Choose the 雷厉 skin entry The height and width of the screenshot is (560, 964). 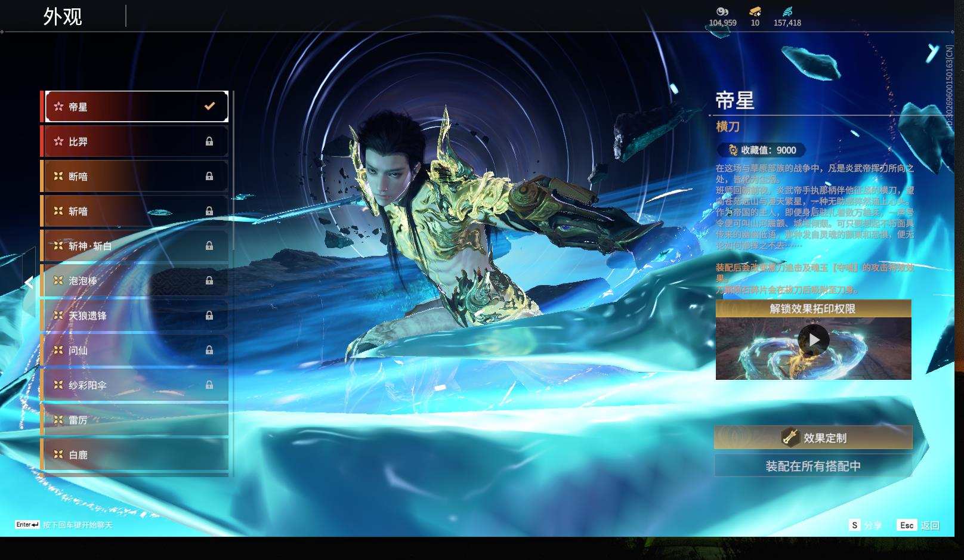tap(137, 420)
